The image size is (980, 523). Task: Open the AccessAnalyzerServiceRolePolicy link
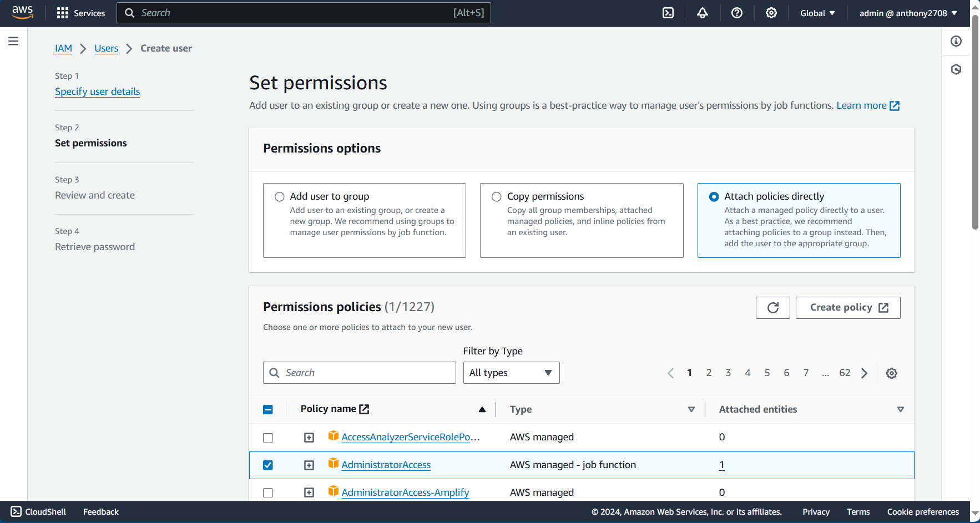point(411,437)
